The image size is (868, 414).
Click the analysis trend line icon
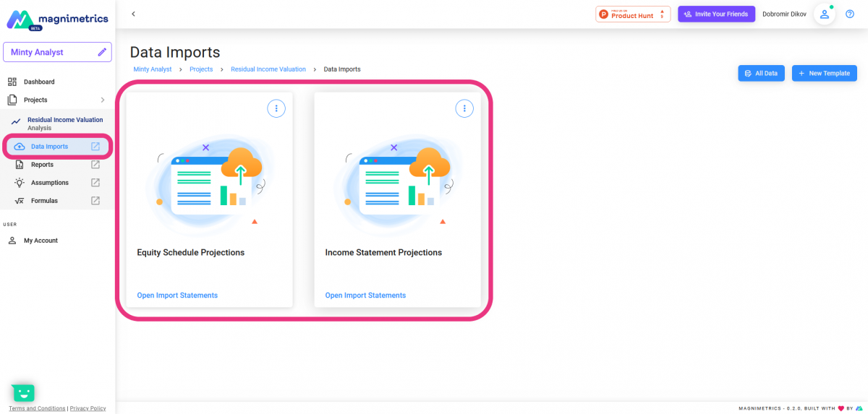click(x=16, y=123)
